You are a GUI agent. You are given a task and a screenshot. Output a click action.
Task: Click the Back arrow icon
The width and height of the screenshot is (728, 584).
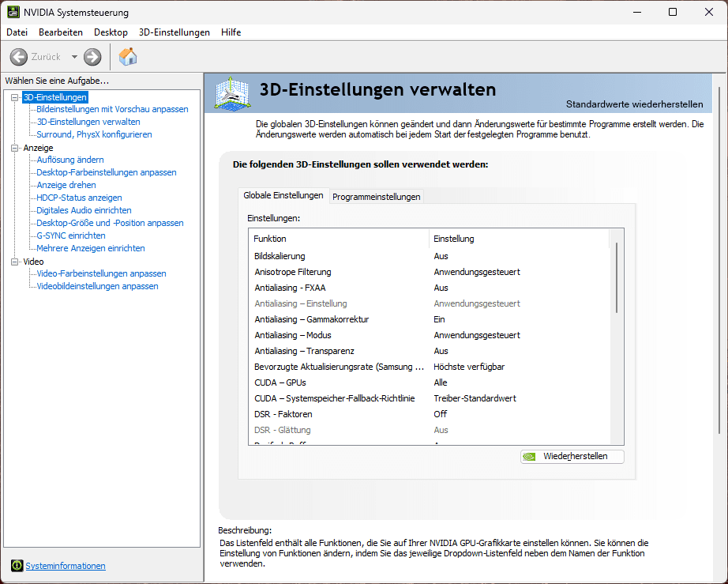[x=19, y=57]
